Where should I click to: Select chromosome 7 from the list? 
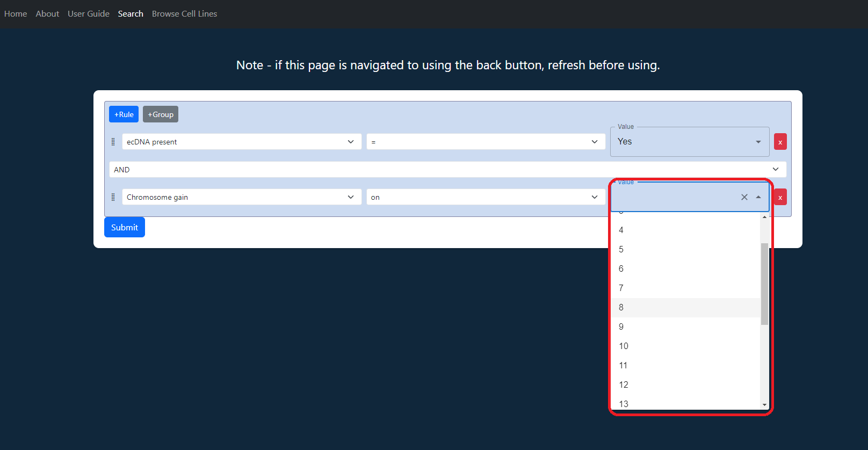tap(686, 288)
